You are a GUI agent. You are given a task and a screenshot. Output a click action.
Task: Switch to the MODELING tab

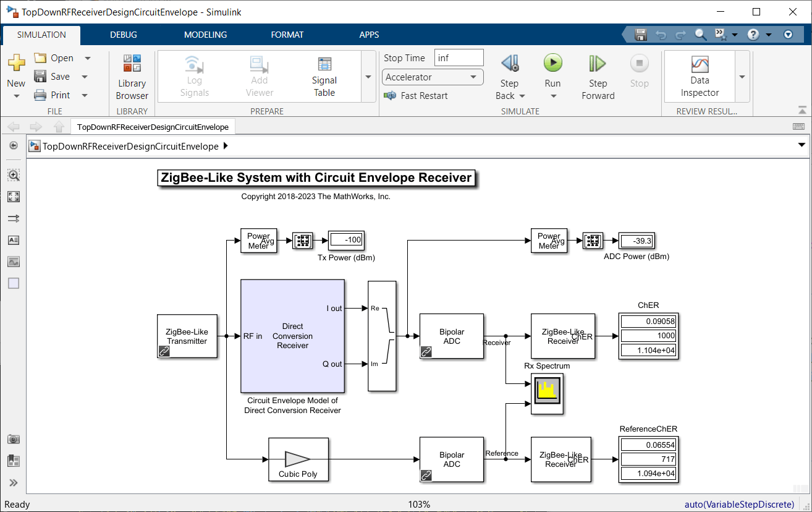pos(205,35)
